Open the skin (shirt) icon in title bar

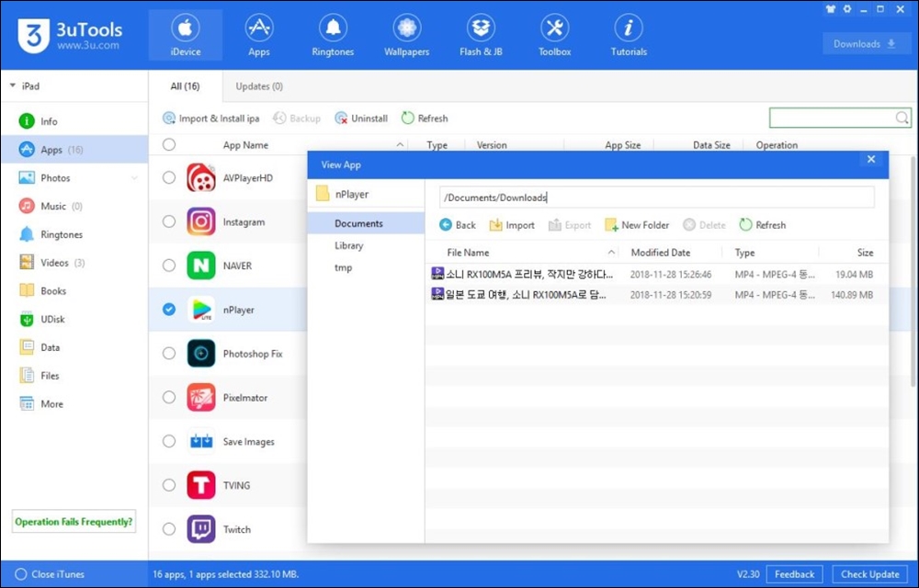point(830,9)
